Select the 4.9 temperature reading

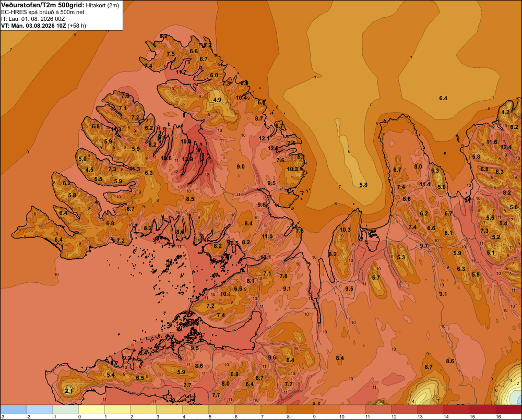coord(217,100)
